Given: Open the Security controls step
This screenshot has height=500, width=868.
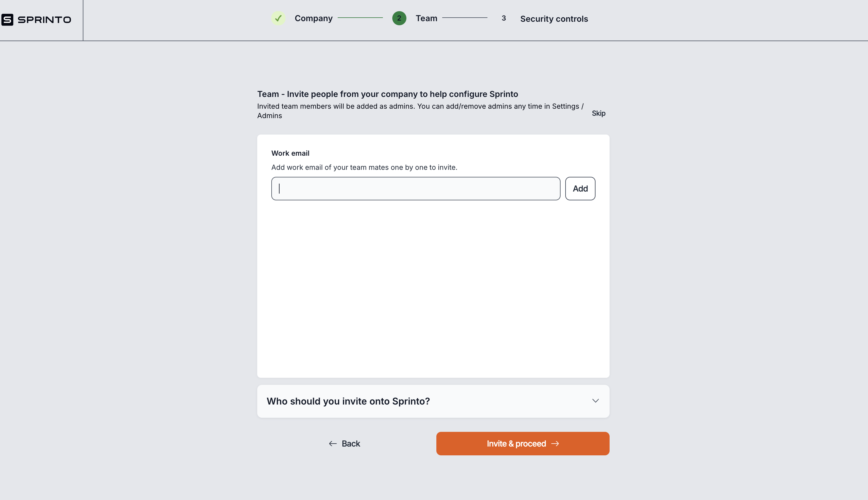Looking at the screenshot, I should click(x=554, y=19).
